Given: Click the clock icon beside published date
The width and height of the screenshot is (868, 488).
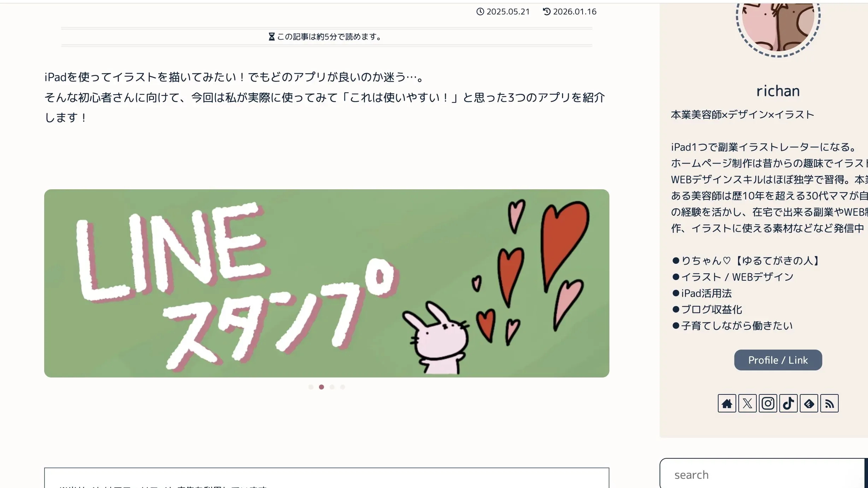Looking at the screenshot, I should tap(480, 12).
